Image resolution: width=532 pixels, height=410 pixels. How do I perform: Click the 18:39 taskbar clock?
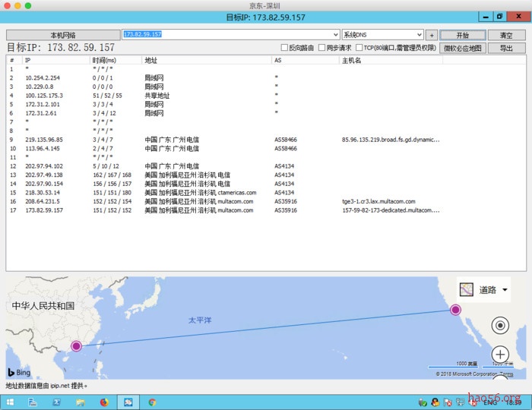(513, 402)
